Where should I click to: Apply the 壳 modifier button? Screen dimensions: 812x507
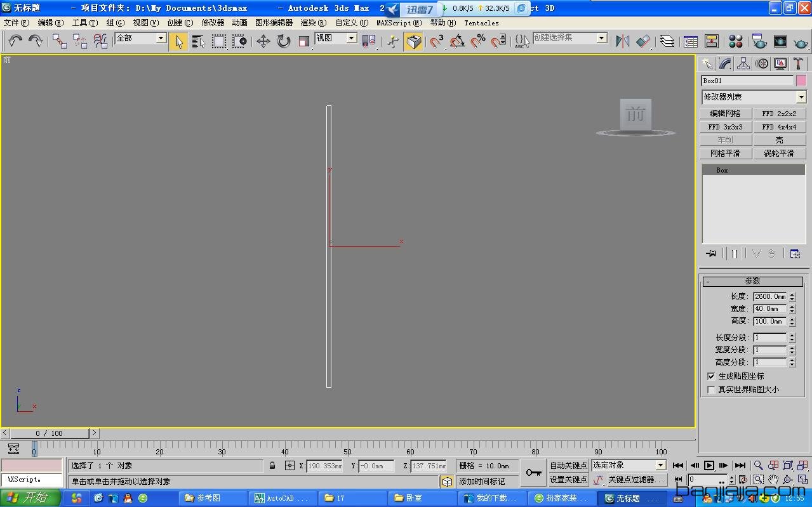(780, 140)
